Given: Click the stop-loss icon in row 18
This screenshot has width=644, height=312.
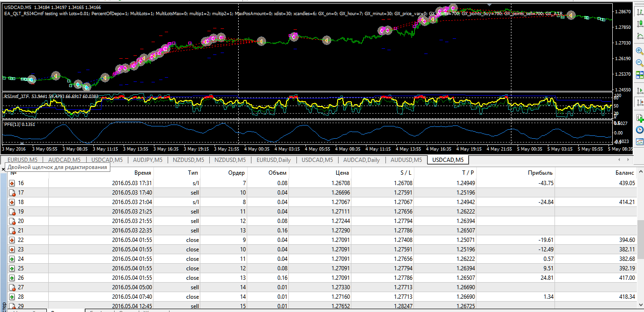Looking at the screenshot, I should tap(13, 202).
